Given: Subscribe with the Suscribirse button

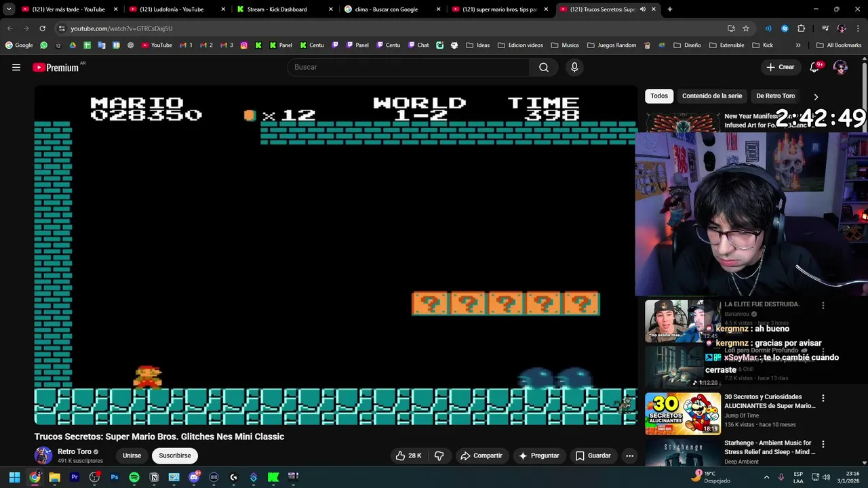Looking at the screenshot, I should [175, 455].
